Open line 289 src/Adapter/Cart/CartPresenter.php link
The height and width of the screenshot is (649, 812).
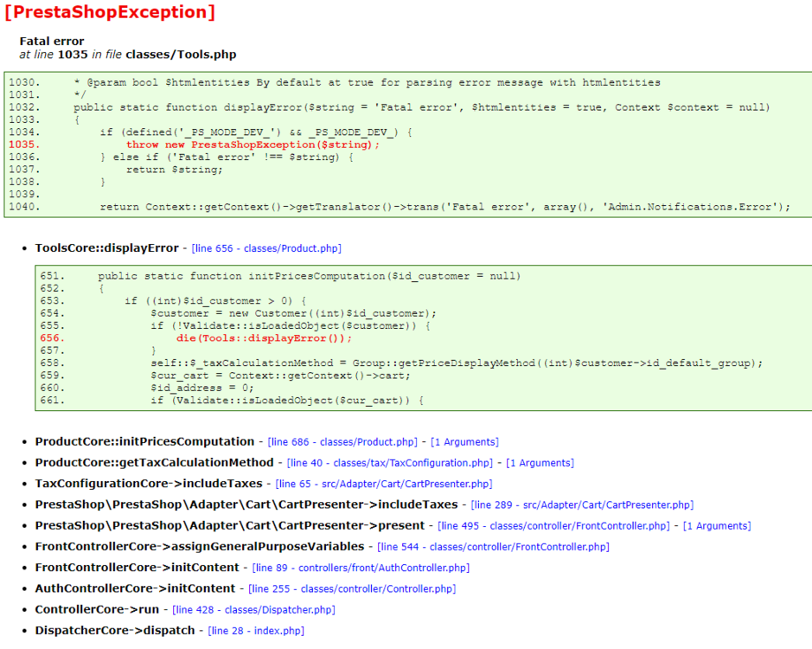(582, 504)
